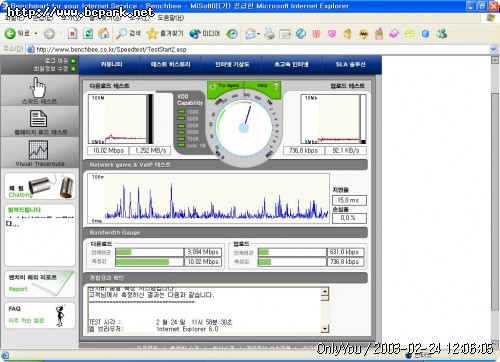Open the 테스트 히스토리 navigation tab
The width and height of the screenshot is (500, 362).
pyautogui.click(x=170, y=64)
